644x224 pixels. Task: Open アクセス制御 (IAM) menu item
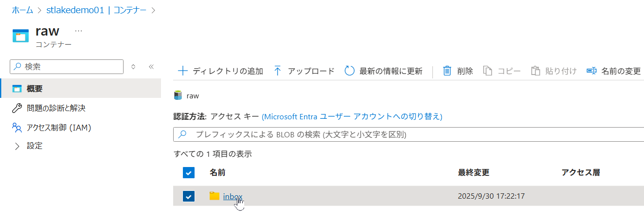pos(59,128)
